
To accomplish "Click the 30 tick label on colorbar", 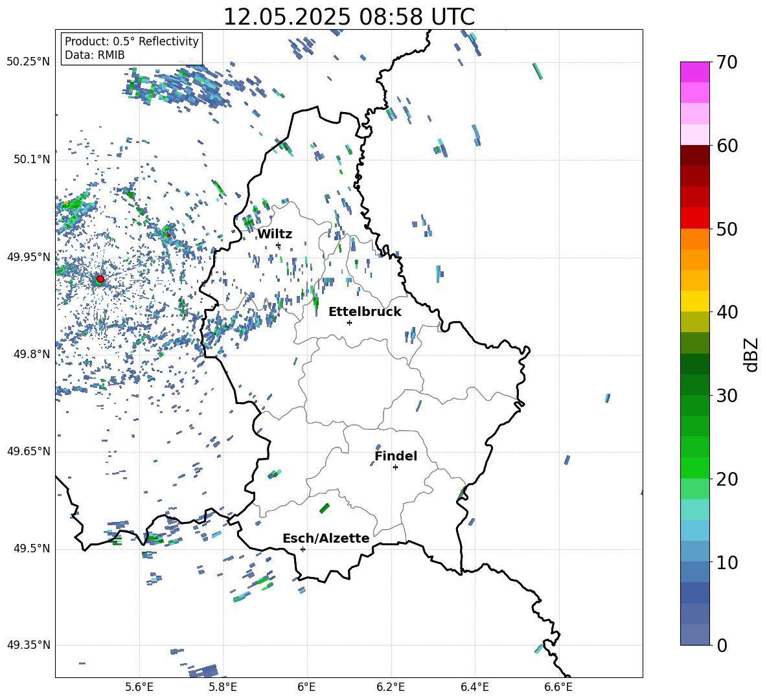I will tap(727, 396).
